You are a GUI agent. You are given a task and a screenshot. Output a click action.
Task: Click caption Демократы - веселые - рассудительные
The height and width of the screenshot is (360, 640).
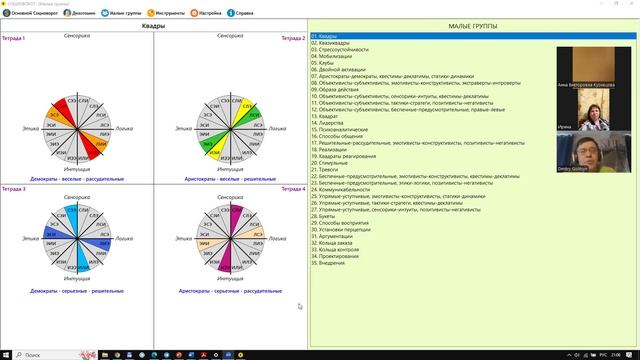(77, 179)
